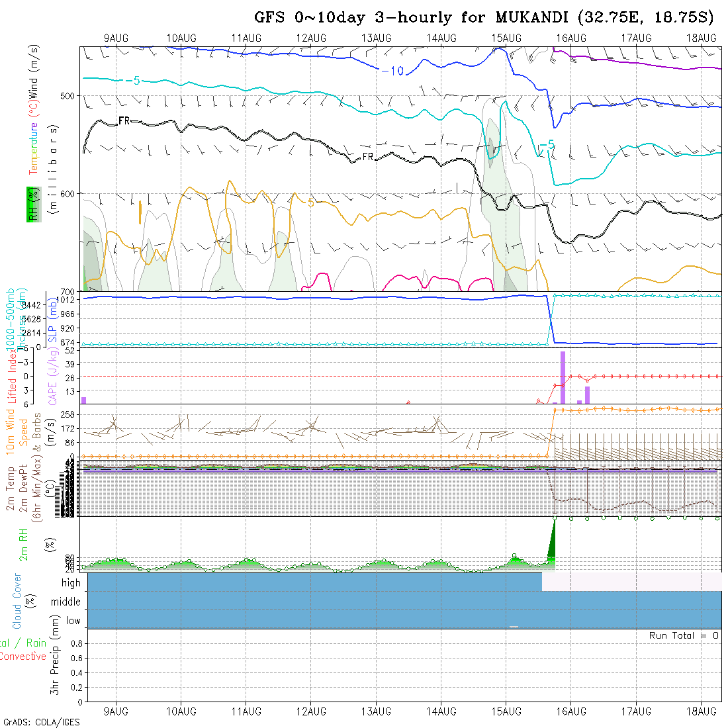728x728 pixels.
Task: Click the '14AUG' date label on the bottom axis
Action: [441, 711]
